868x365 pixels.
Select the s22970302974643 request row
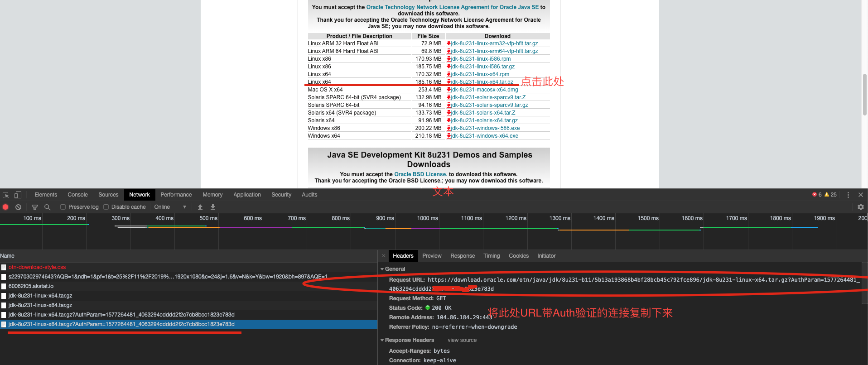(188, 277)
